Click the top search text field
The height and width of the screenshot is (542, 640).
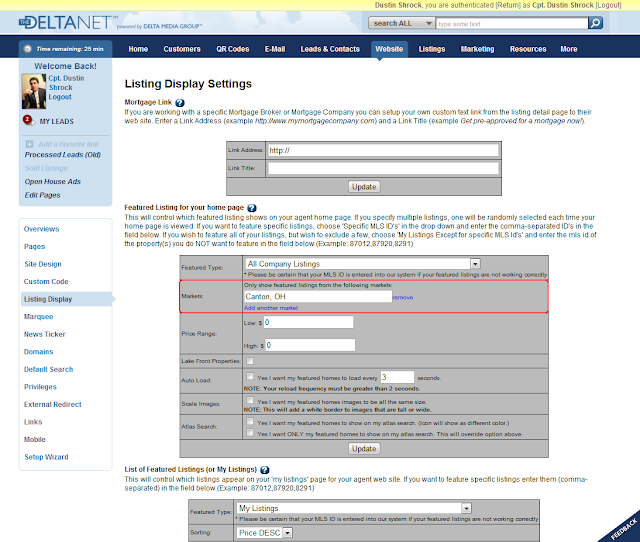[x=512, y=24]
